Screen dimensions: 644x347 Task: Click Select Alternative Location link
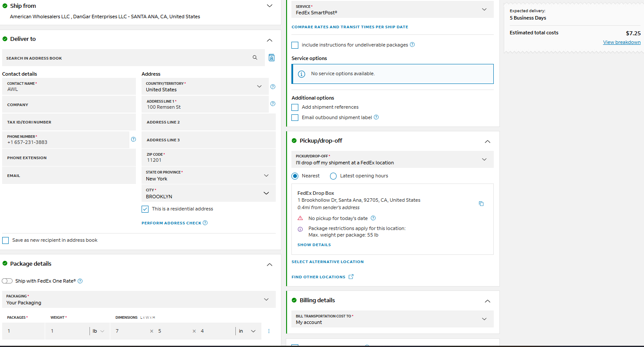click(327, 262)
